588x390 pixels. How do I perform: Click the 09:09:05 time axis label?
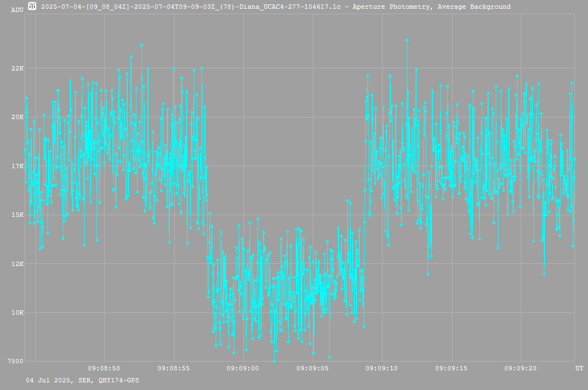312,369
